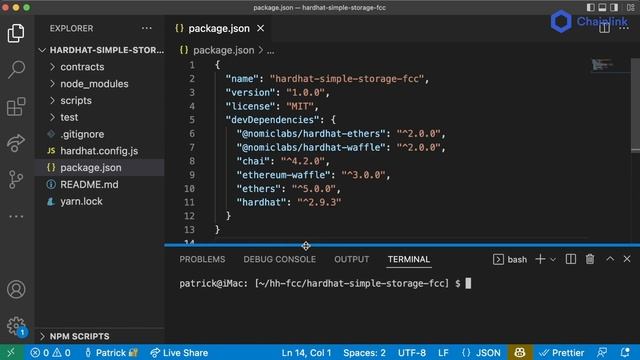The height and width of the screenshot is (360, 640).
Task: Expand the contracts folder
Action: [100, 67]
